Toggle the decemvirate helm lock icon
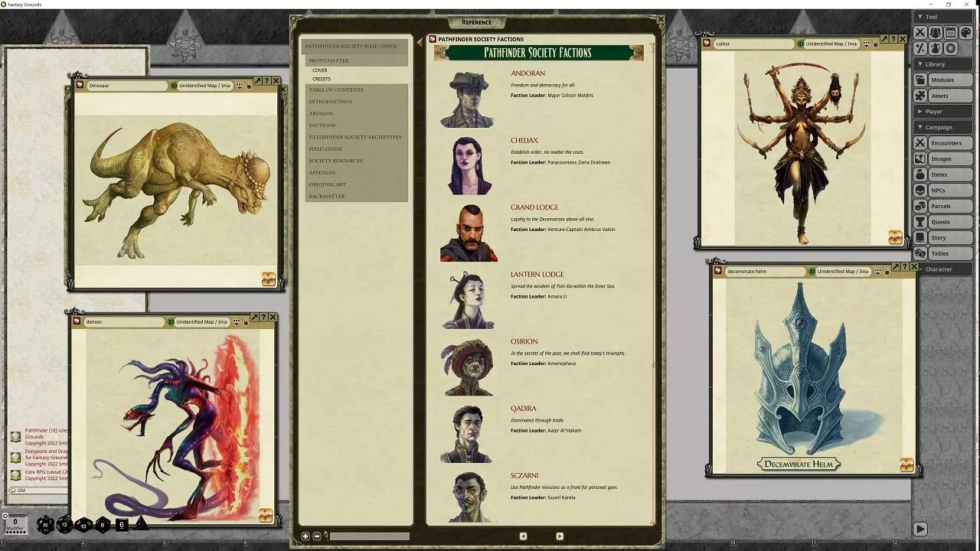Viewport: 980px width, 551px height. click(887, 272)
